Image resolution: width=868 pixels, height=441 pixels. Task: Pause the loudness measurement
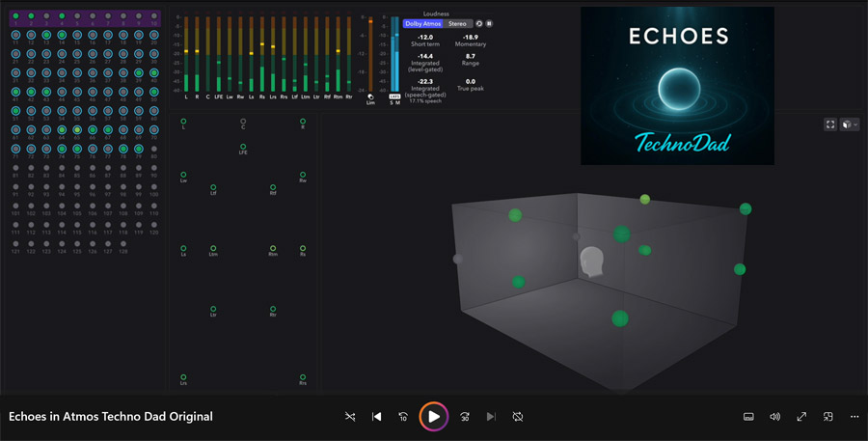tap(489, 24)
